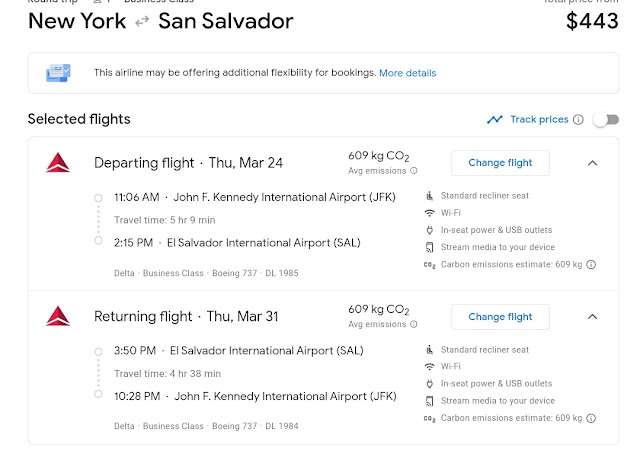The image size is (640, 460).
Task: Open the More details link
Action: (x=407, y=73)
